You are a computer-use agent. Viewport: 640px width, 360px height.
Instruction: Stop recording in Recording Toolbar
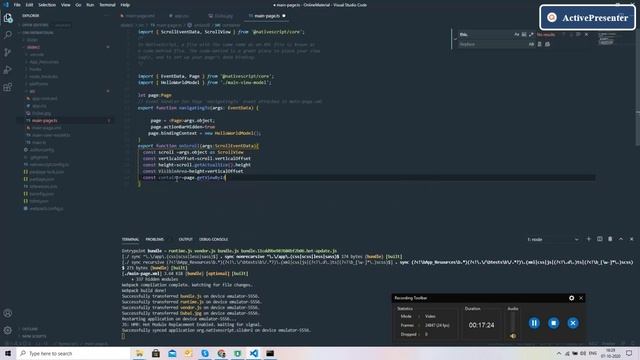(x=553, y=323)
